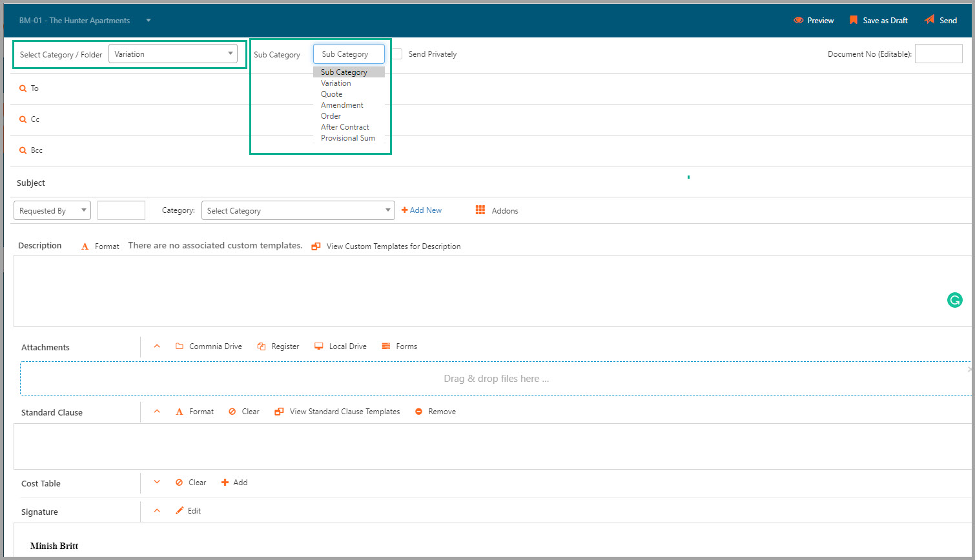Image resolution: width=975 pixels, height=560 pixels.
Task: Click the Register attachments icon
Action: tap(262, 346)
